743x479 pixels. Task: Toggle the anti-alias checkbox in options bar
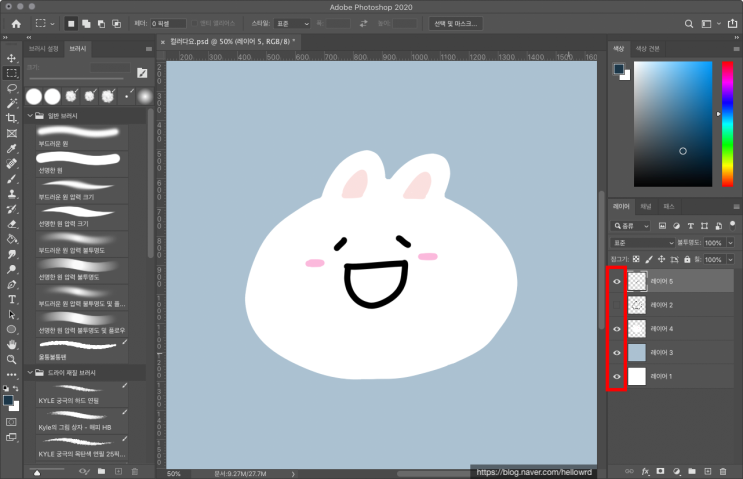tap(194, 23)
